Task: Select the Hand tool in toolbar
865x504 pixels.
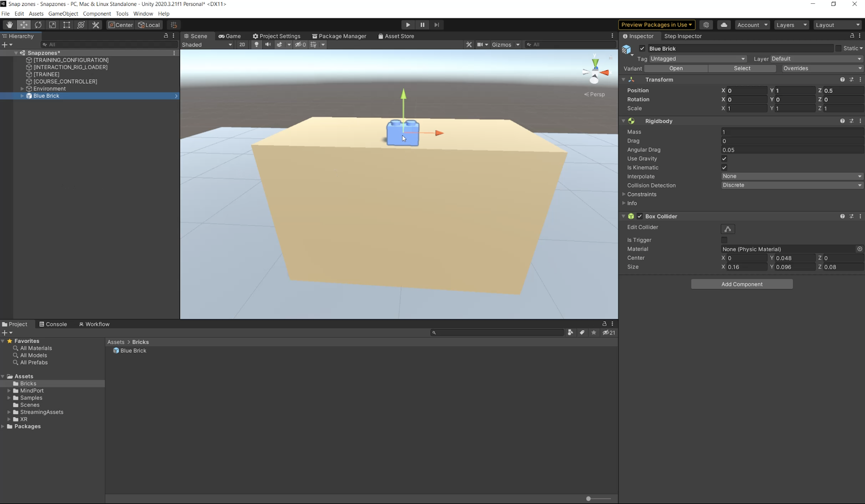Action: tap(9, 25)
